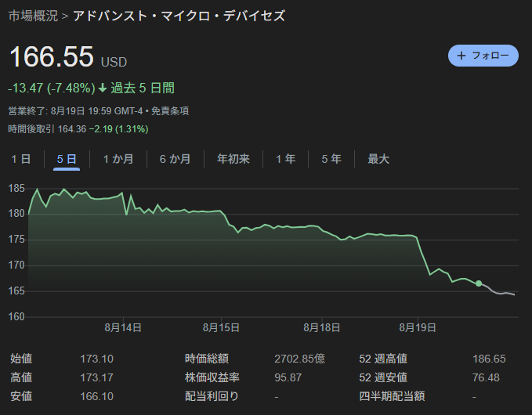
Task: Click the 166.55 current price value
Action: click(x=52, y=56)
